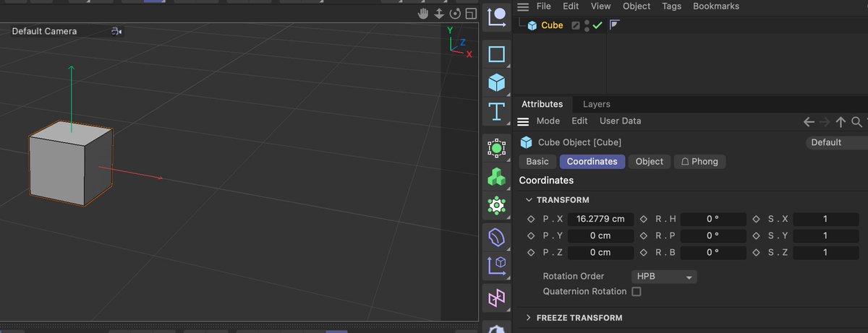Open the Object Manager Edit menu
The height and width of the screenshot is (333, 868).
(x=571, y=7)
